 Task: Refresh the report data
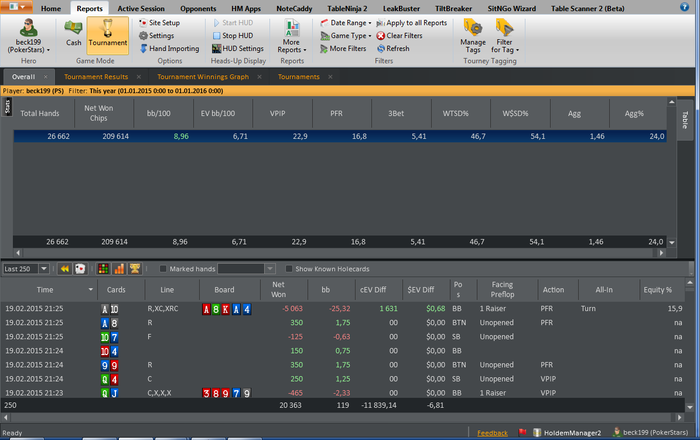(393, 49)
